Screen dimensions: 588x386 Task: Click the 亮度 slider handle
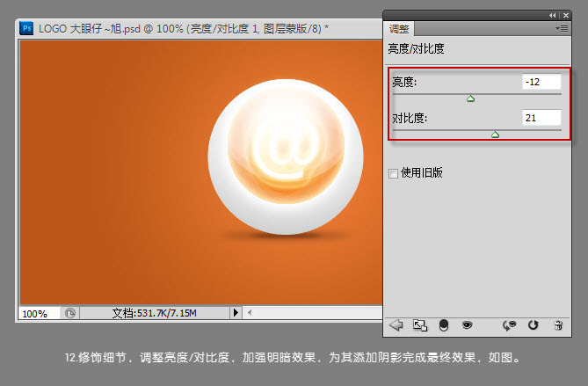(470, 98)
